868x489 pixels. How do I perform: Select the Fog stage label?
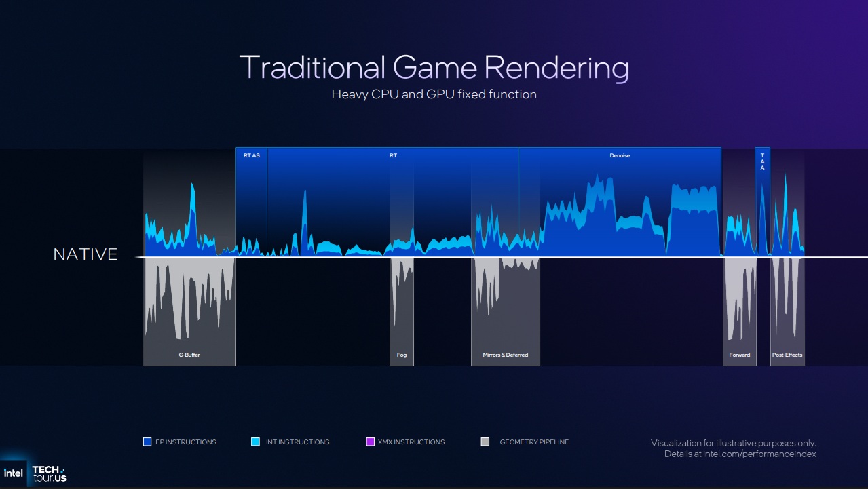(402, 355)
